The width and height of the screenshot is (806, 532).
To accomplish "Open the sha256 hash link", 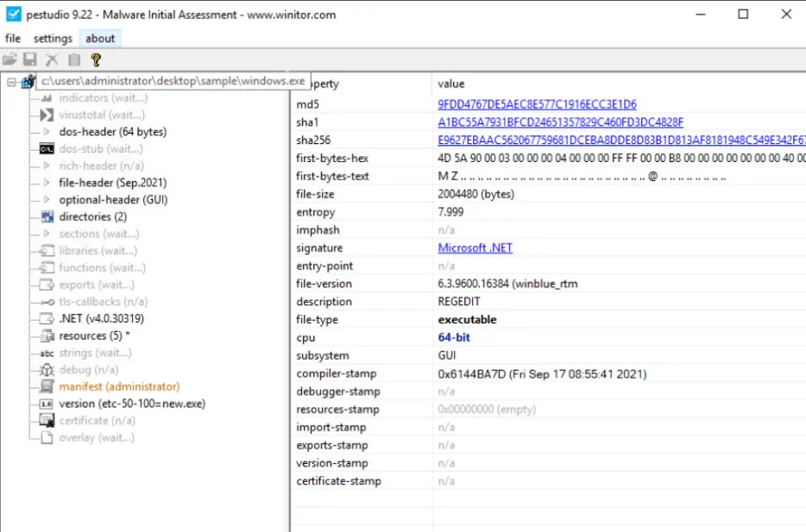I will pos(621,141).
